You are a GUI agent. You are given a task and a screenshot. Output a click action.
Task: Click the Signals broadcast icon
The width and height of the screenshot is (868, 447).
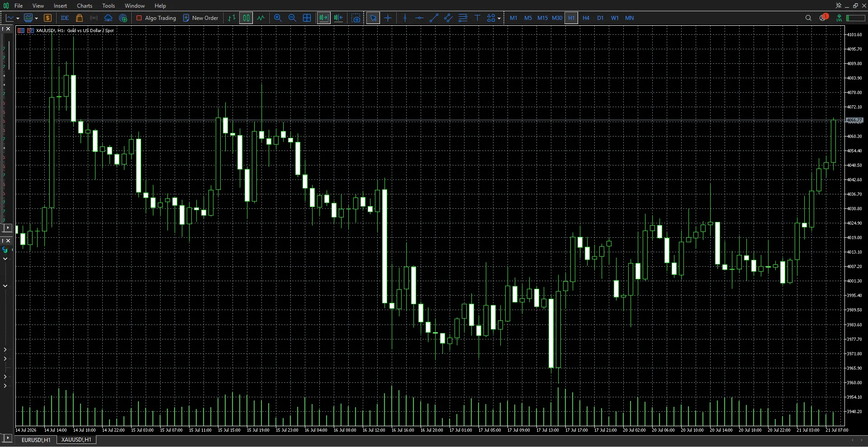click(94, 18)
